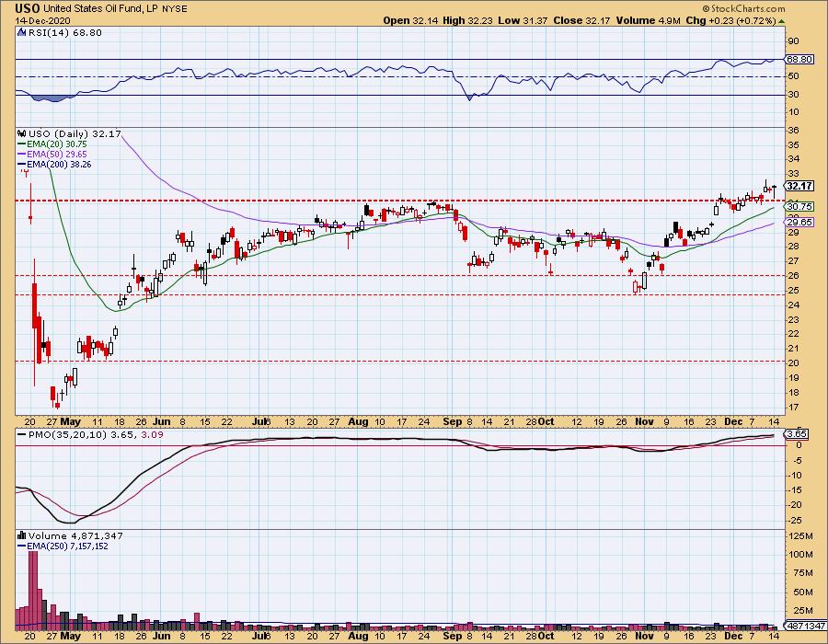
Task: Click the -10 label on the PMO axis
Action: [x=796, y=476]
